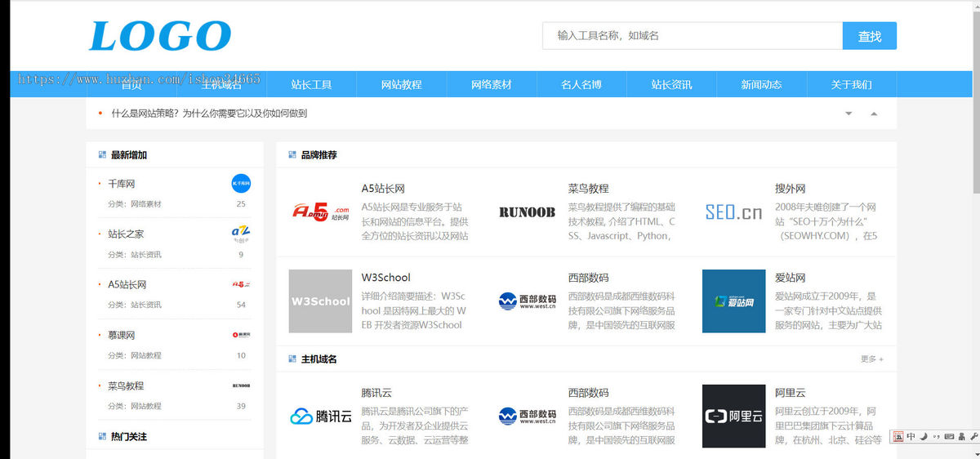Toggle punctuation mode in IME bar
The height and width of the screenshot is (459, 980).
click(x=936, y=437)
